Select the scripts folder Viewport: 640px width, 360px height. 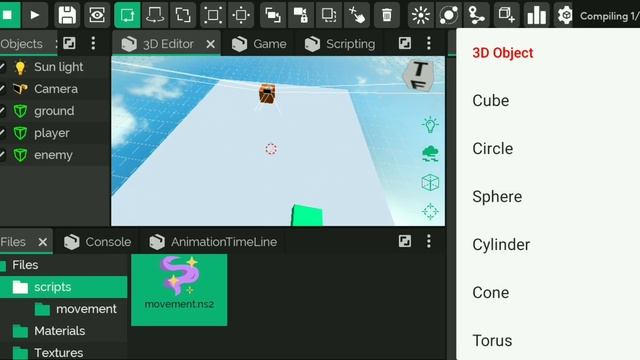[x=63, y=287]
